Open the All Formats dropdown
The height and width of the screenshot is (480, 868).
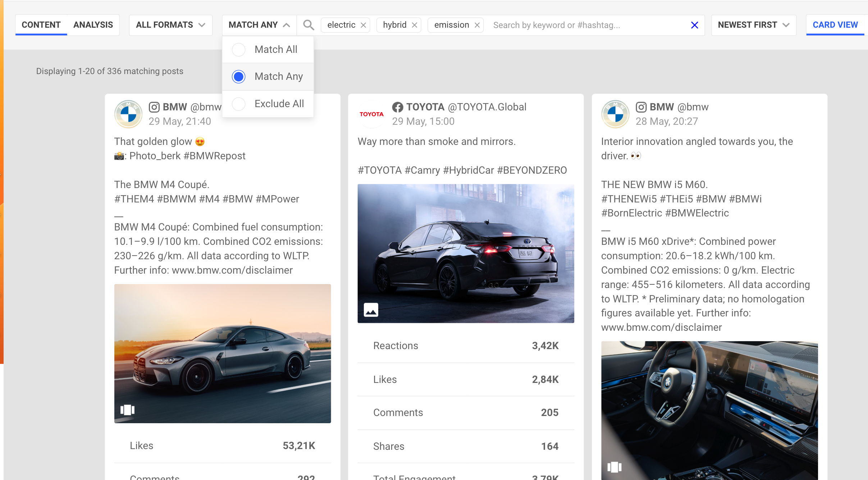coord(171,25)
